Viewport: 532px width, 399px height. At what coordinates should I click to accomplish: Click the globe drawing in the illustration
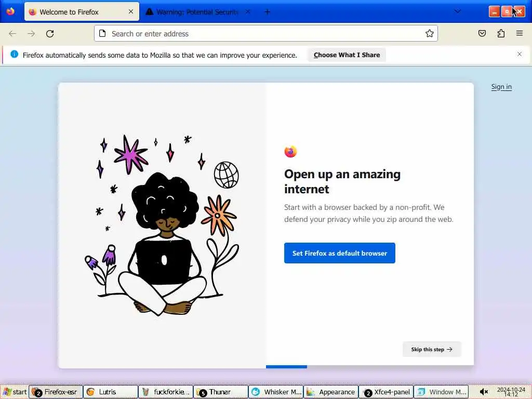point(227,175)
